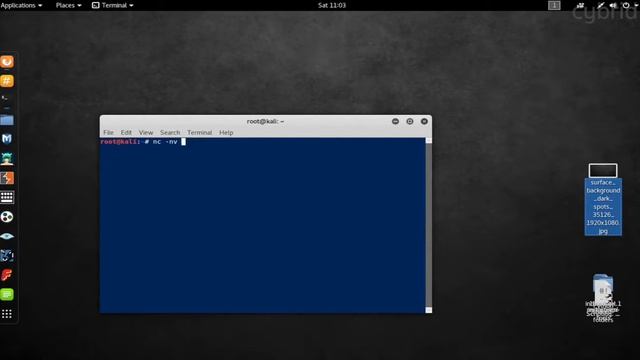Open the Search menu in the terminal
The width and height of the screenshot is (640, 360).
click(x=170, y=132)
